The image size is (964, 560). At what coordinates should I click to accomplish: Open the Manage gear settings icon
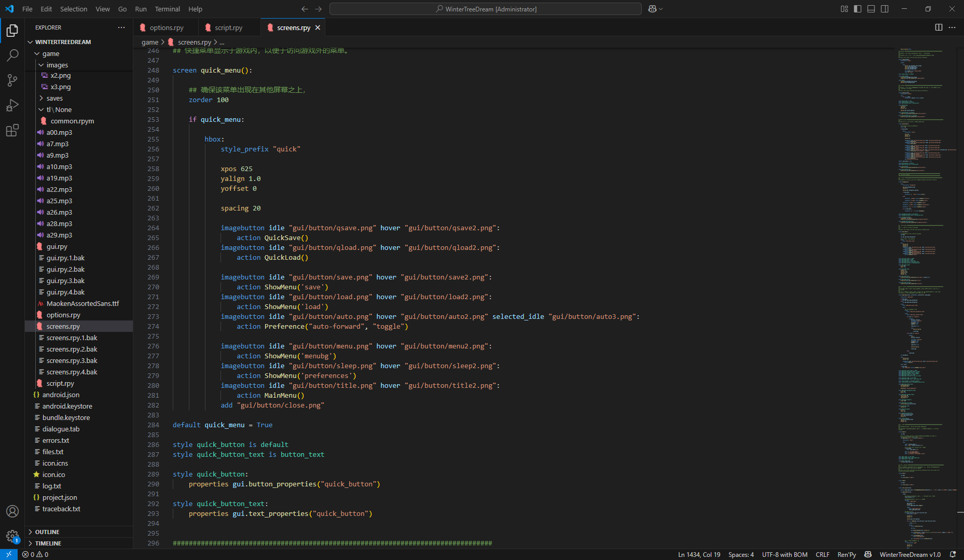(12, 536)
